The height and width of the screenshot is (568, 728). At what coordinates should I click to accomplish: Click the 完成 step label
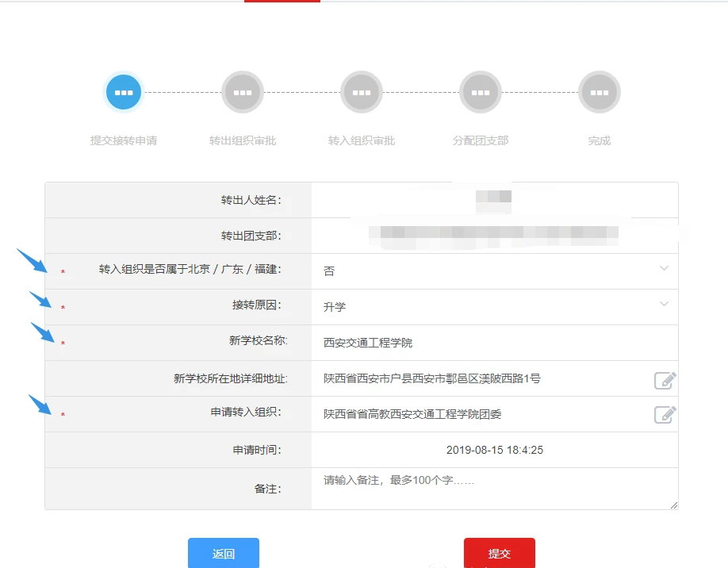pyautogui.click(x=599, y=140)
